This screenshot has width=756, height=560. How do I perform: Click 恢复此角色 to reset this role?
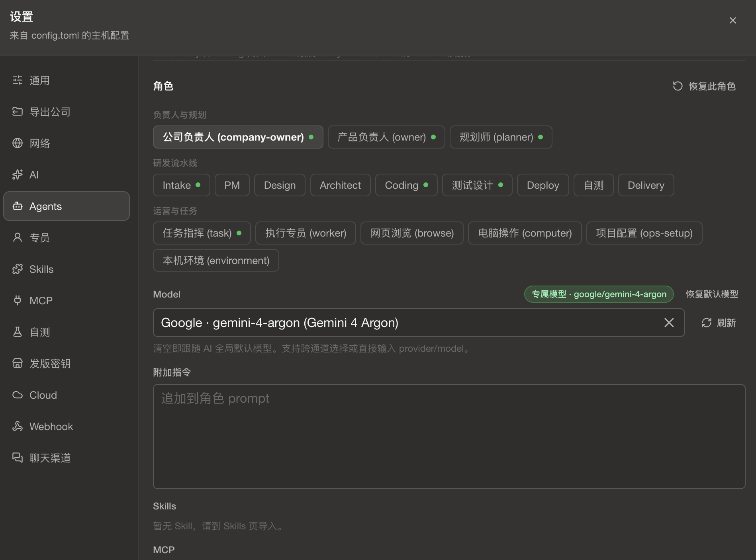(704, 86)
